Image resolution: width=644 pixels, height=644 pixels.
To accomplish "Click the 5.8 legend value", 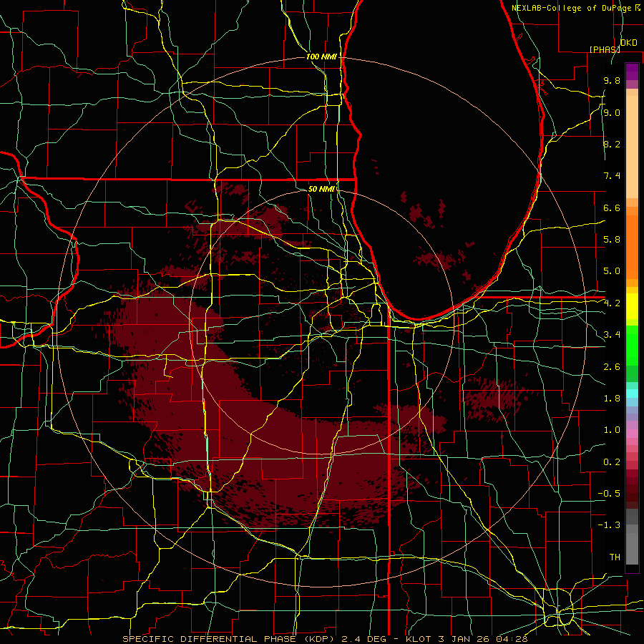I will 612,240.
